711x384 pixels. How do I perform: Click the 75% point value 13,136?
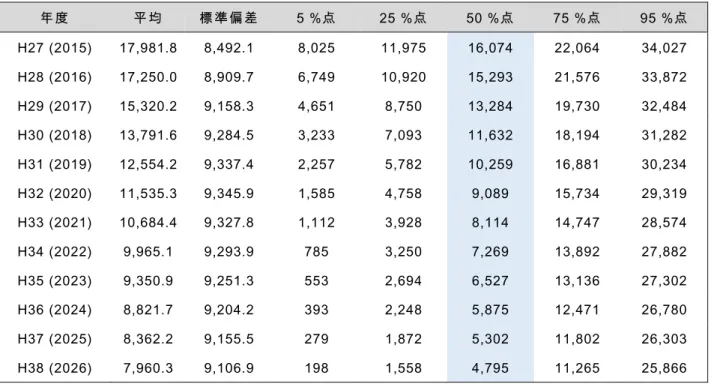pos(577,281)
